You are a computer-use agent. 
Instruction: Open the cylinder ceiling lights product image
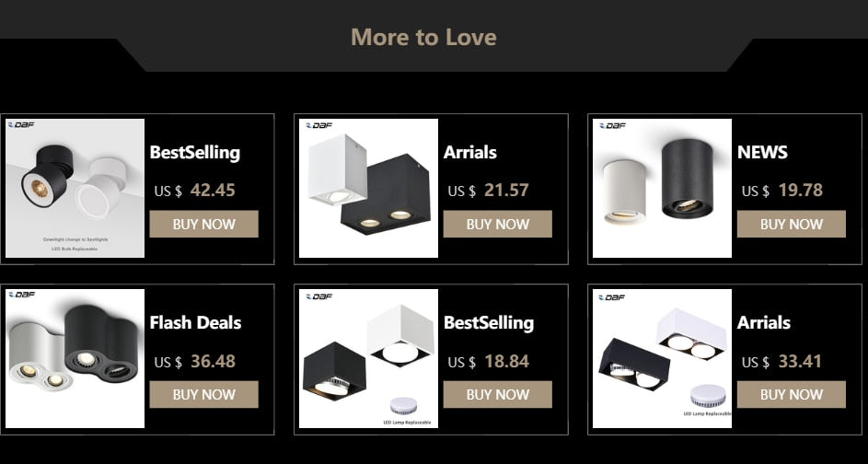pos(662,188)
